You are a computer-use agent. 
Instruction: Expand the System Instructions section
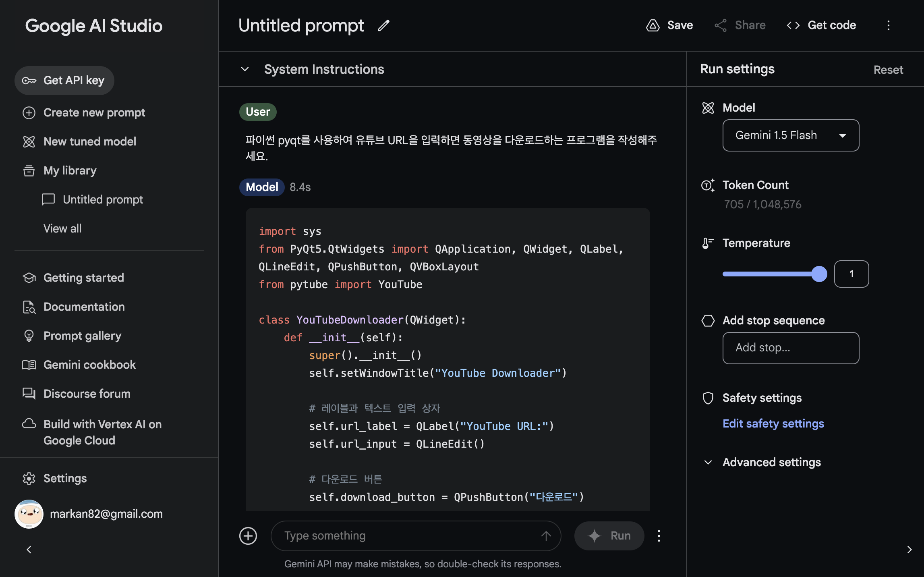245,69
